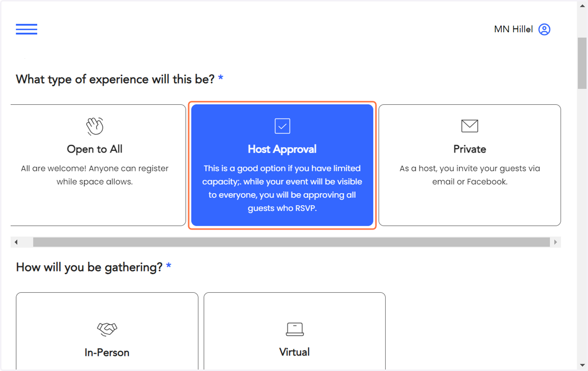Click the left arrow of horizontal scrollbar
Viewport: 588px width, 371px height.
coord(16,242)
